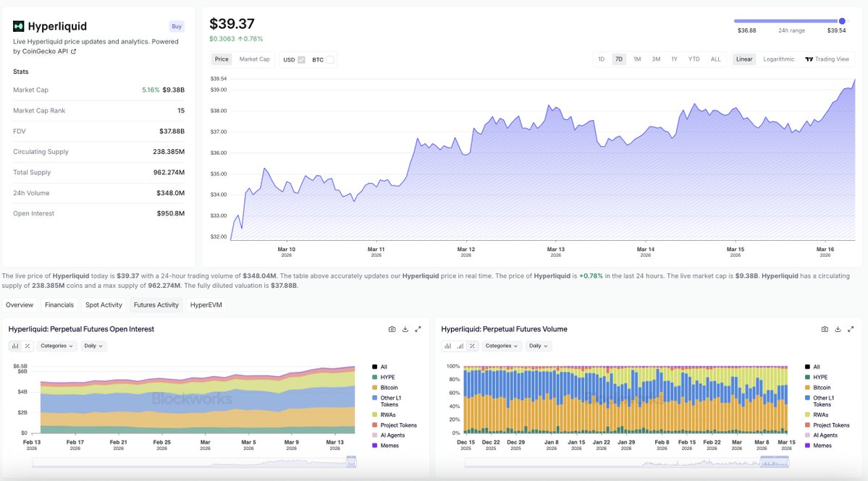Click the Buy button
The image size is (868, 481).
[177, 26]
